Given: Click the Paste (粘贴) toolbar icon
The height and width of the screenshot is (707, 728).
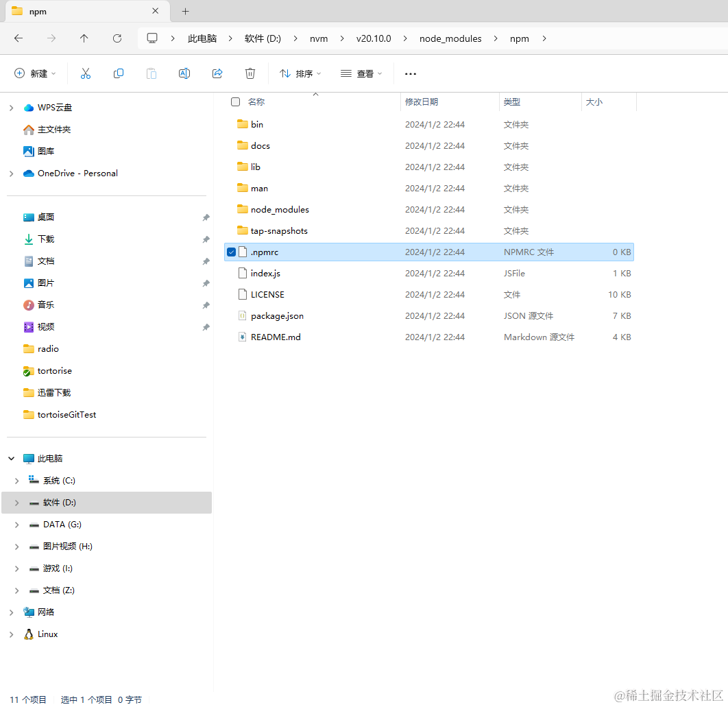Looking at the screenshot, I should pos(151,73).
